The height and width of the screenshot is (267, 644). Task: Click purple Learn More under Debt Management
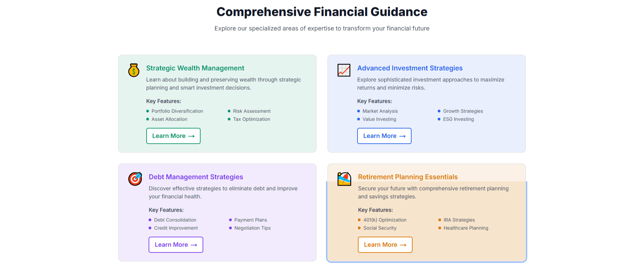point(176,245)
